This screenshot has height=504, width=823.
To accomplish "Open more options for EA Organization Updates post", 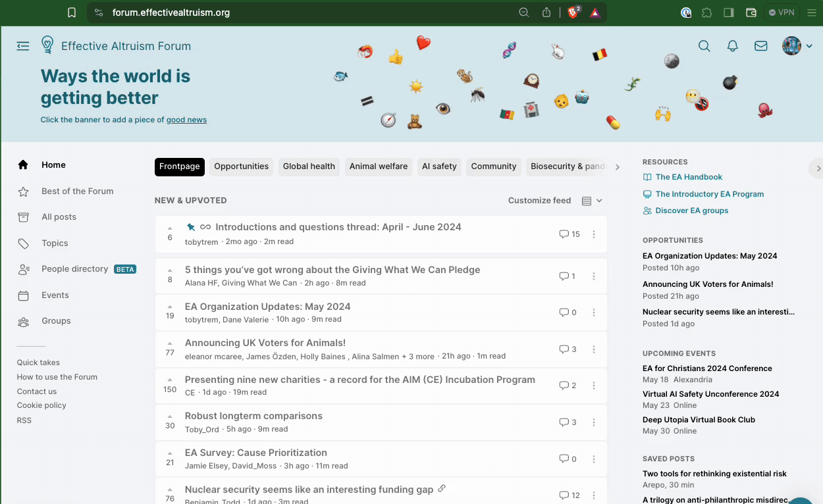I will click(x=594, y=313).
